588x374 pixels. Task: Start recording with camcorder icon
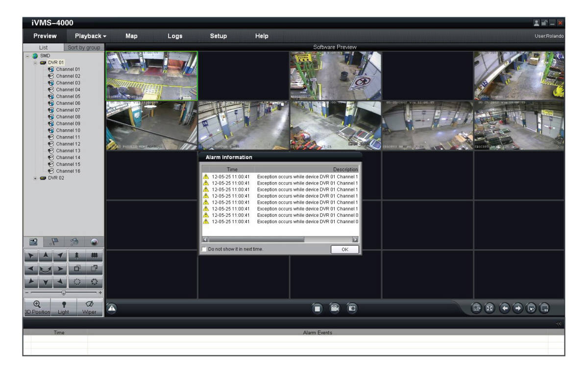pyautogui.click(x=335, y=308)
